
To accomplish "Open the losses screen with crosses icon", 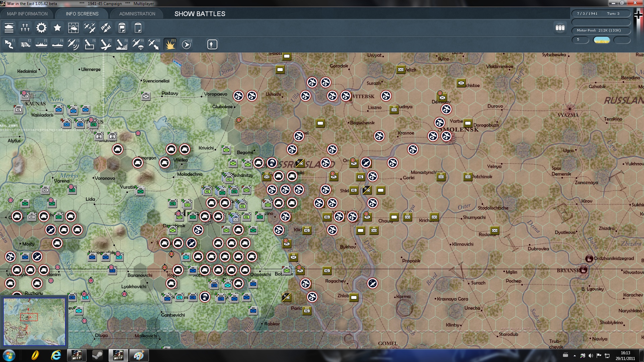I will click(x=25, y=28).
